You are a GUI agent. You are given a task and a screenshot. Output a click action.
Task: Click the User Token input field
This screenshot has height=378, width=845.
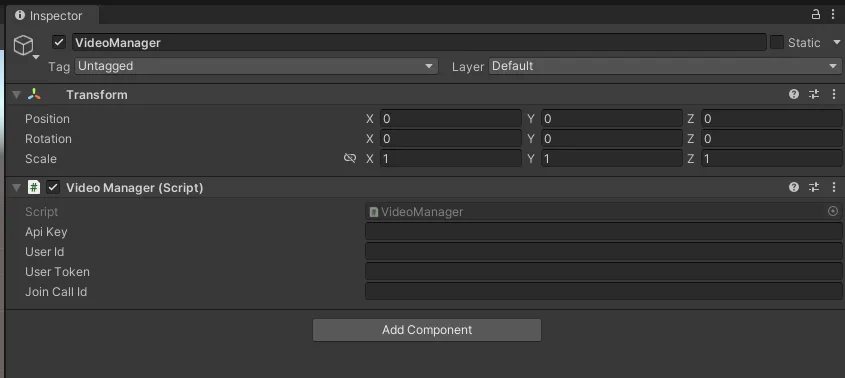click(604, 271)
